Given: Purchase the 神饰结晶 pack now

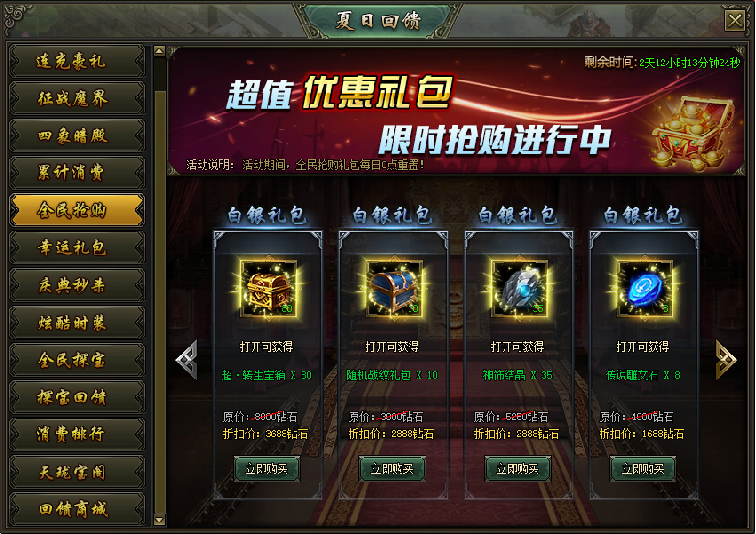Looking at the screenshot, I should pos(517,469).
